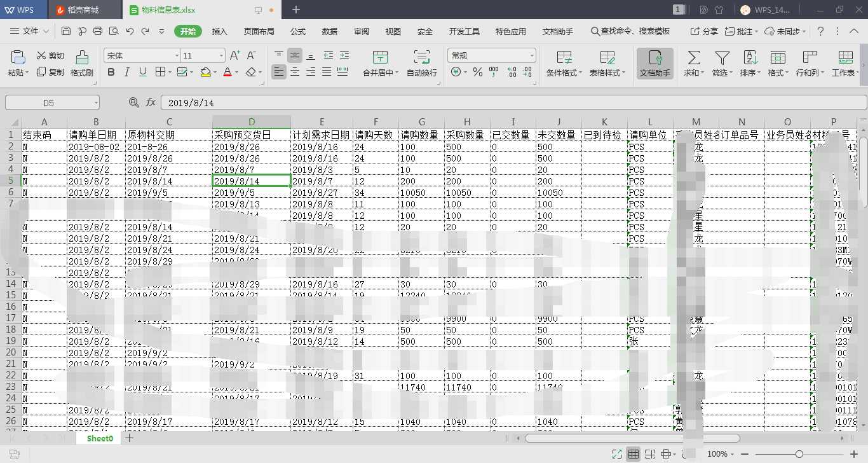Click the decrease indent icon
The height and width of the screenshot is (463, 868).
click(x=328, y=56)
